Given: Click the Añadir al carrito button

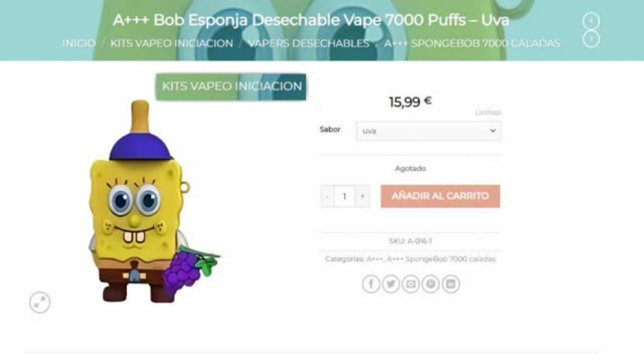Looking at the screenshot, I should pyautogui.click(x=440, y=196).
